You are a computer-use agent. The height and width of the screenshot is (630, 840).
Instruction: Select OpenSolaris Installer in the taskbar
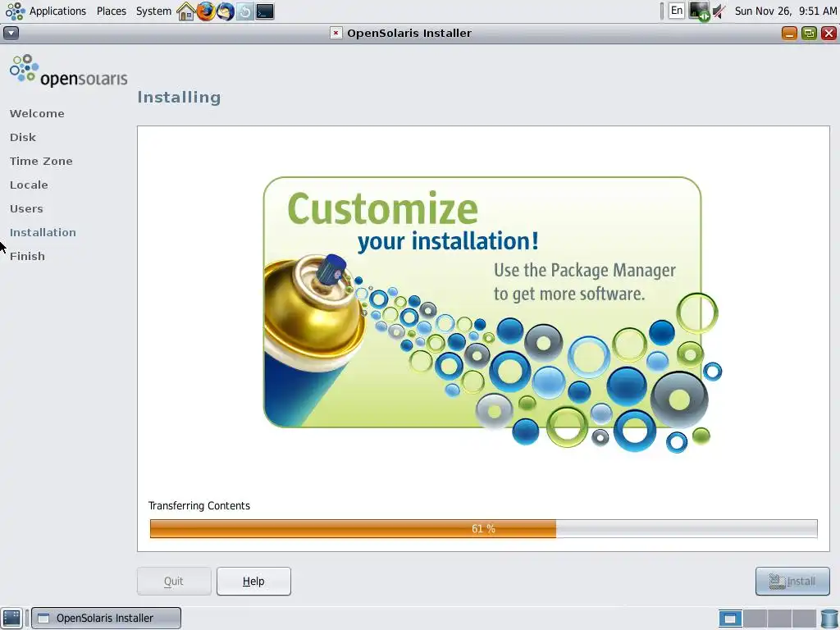(x=106, y=619)
